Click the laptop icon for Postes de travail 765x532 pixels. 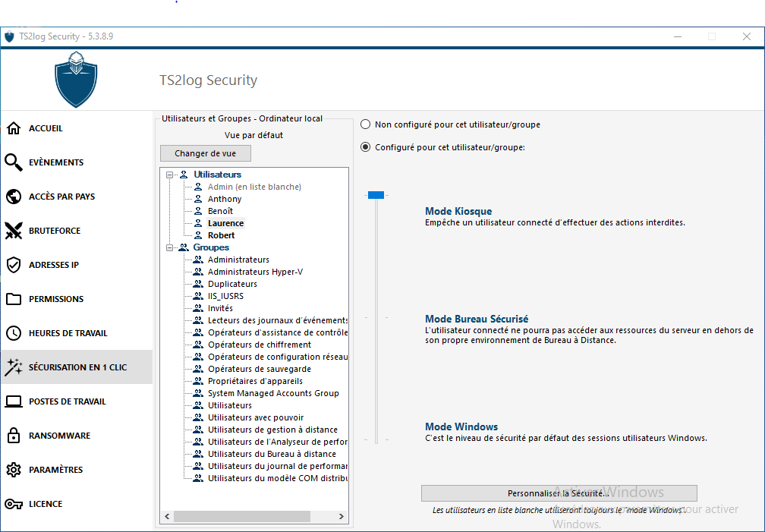tap(14, 401)
